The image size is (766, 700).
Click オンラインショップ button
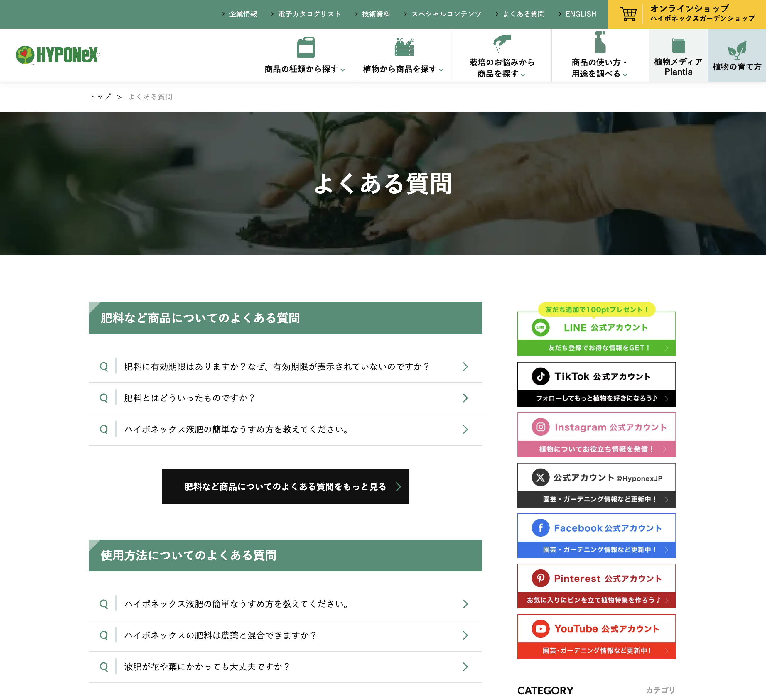[687, 14]
